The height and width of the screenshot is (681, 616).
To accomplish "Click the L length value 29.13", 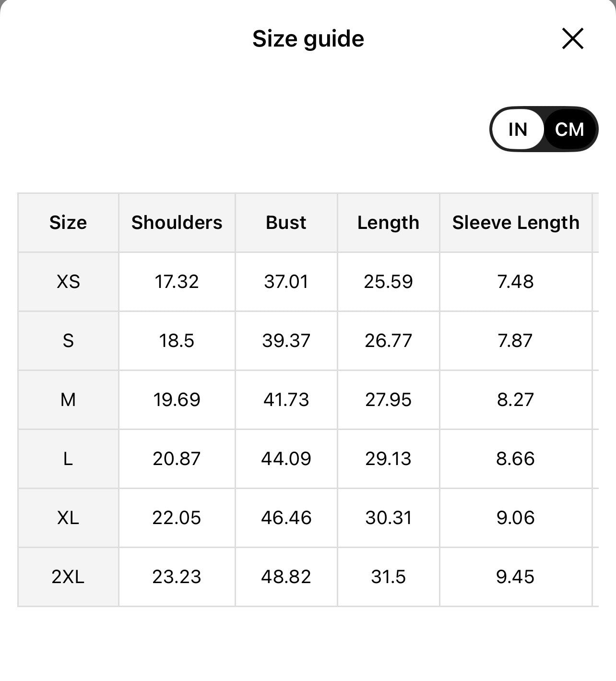I will pyautogui.click(x=388, y=459).
